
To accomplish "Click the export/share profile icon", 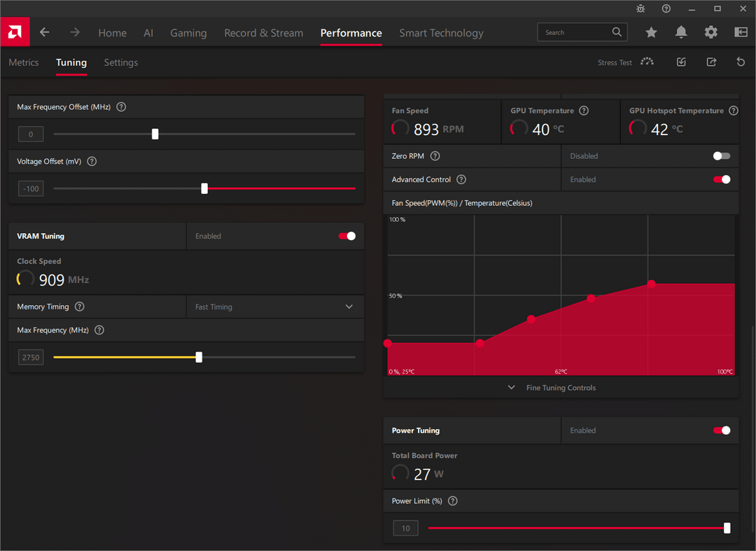I will pos(711,62).
